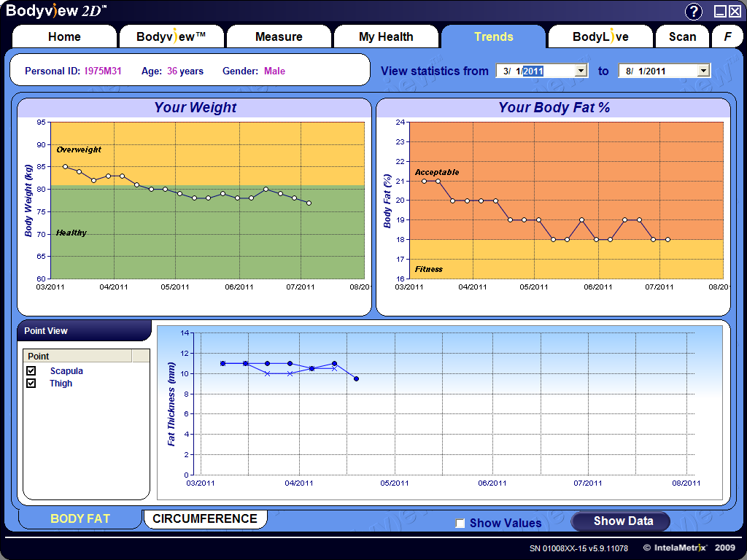Click the first body fat data point at 21%
This screenshot has height=560, width=747.
point(424,181)
